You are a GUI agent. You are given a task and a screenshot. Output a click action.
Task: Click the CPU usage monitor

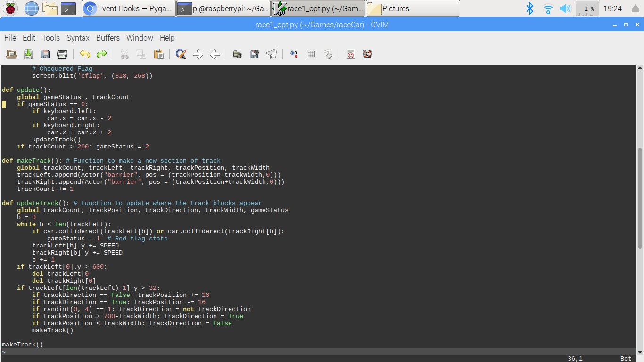pyautogui.click(x=587, y=8)
